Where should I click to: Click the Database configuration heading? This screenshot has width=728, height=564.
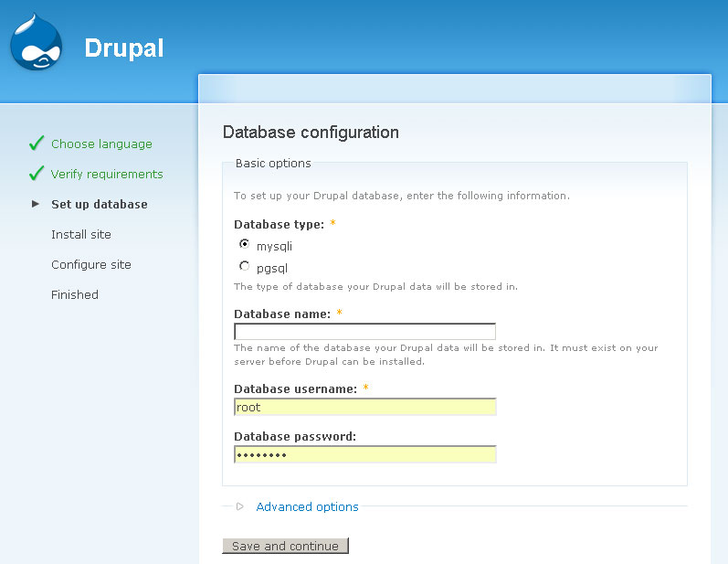pyautogui.click(x=311, y=133)
